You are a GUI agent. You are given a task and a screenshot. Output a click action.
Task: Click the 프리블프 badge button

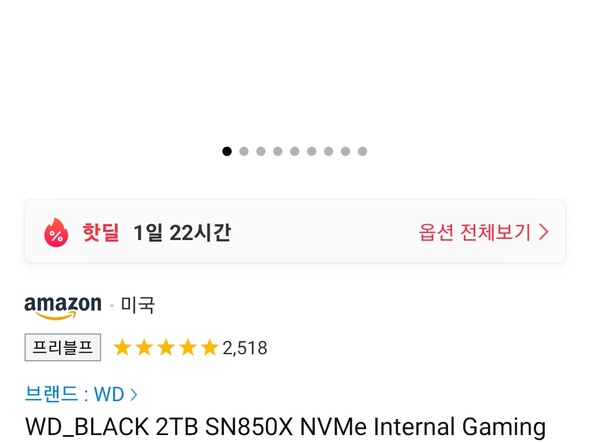point(63,347)
